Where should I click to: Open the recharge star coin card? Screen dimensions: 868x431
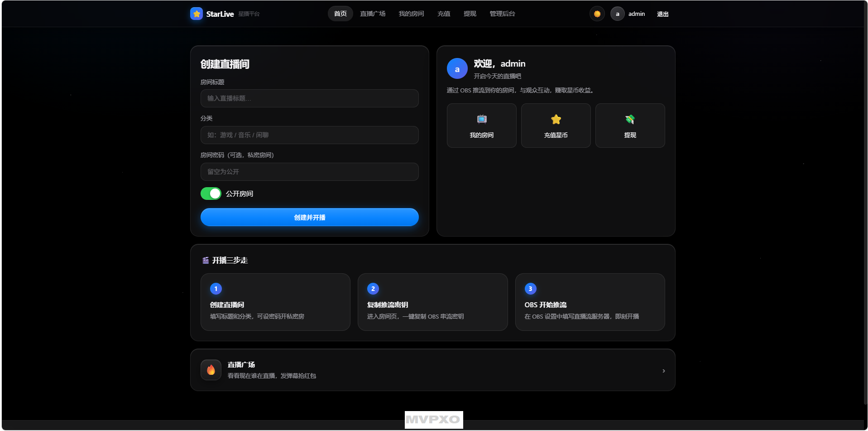click(x=556, y=126)
